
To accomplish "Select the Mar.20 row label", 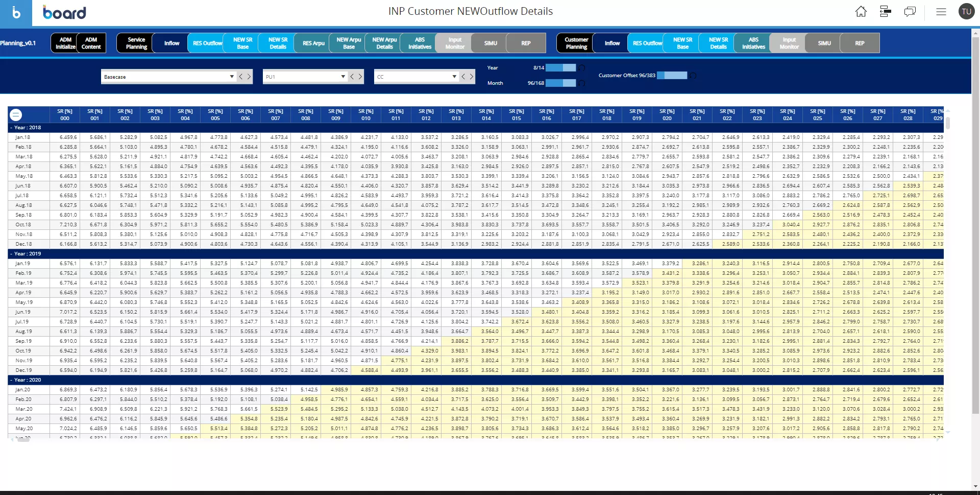I will [x=23, y=409].
